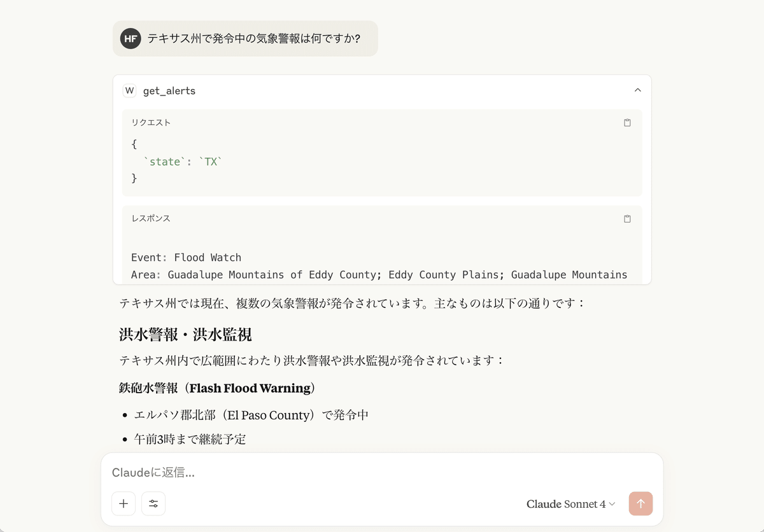Click the リクエスト section label
The image size is (764, 532).
click(151, 122)
